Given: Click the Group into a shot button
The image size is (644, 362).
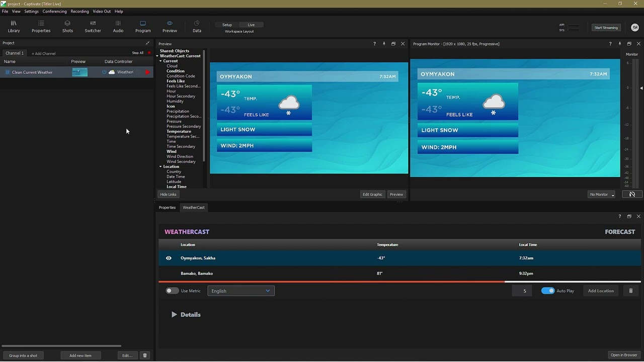Looking at the screenshot, I should tap(23, 355).
